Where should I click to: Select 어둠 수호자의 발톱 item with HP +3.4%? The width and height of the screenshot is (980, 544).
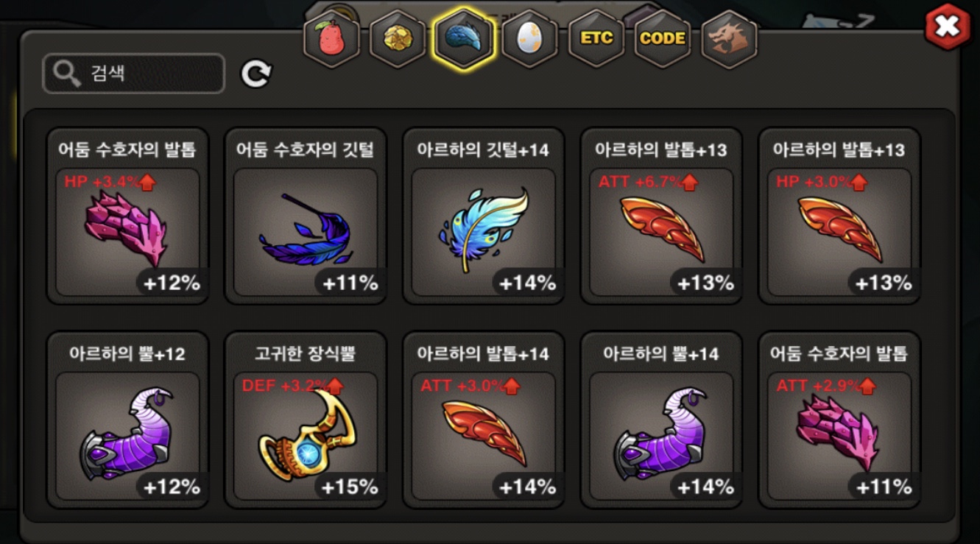(127, 216)
